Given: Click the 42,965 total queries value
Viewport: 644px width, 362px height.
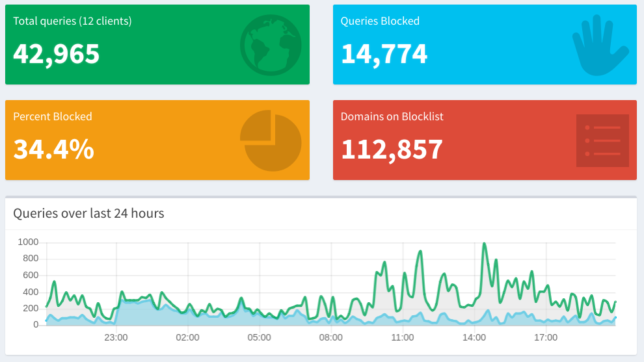Looking at the screenshot, I should pyautogui.click(x=57, y=54).
